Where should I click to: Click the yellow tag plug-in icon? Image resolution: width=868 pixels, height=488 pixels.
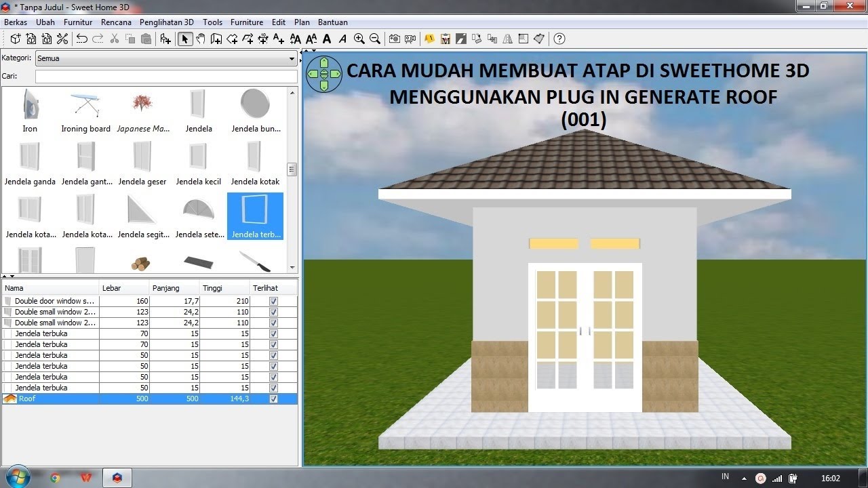[x=429, y=39]
